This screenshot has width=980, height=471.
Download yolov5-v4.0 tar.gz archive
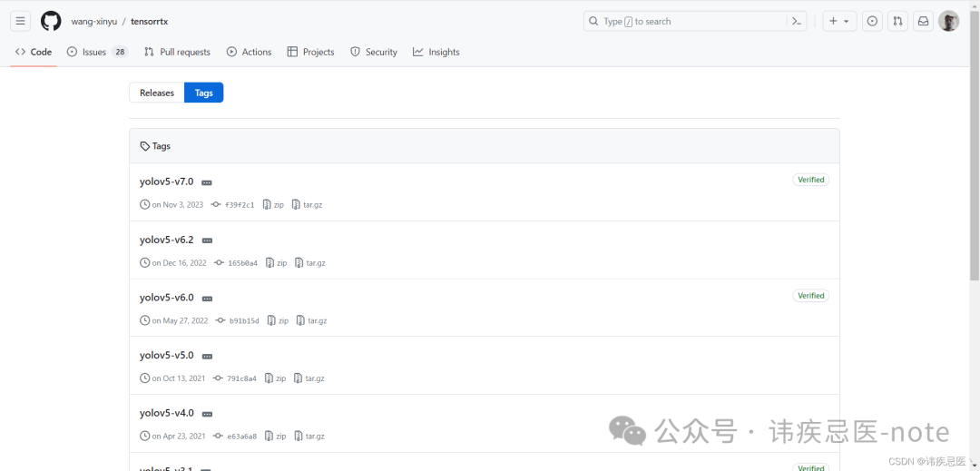[x=309, y=436]
